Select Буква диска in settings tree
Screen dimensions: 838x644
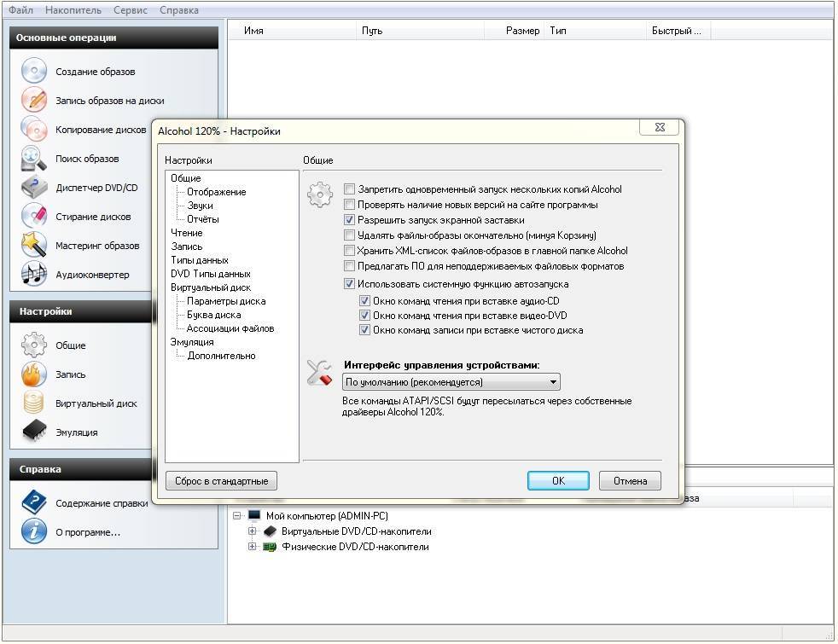tap(213, 315)
